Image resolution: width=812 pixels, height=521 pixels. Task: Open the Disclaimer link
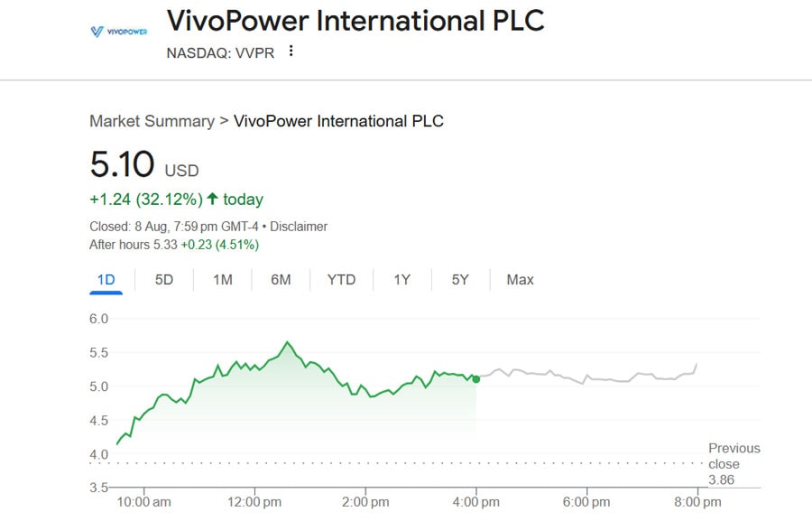tap(300, 226)
